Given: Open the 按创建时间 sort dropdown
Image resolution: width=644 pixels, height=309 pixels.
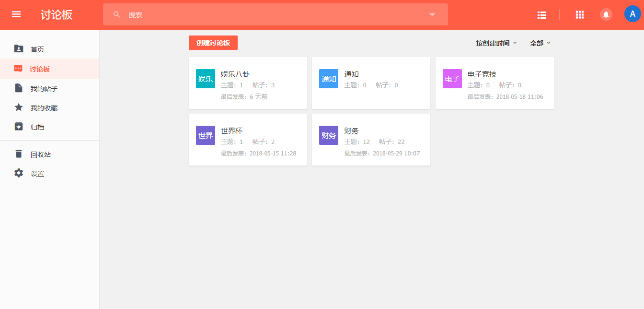Looking at the screenshot, I should click(x=496, y=43).
